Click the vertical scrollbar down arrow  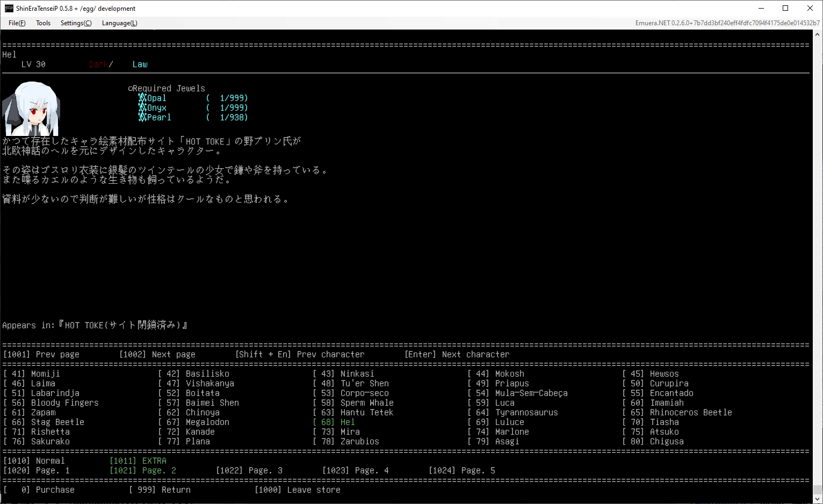[818, 499]
